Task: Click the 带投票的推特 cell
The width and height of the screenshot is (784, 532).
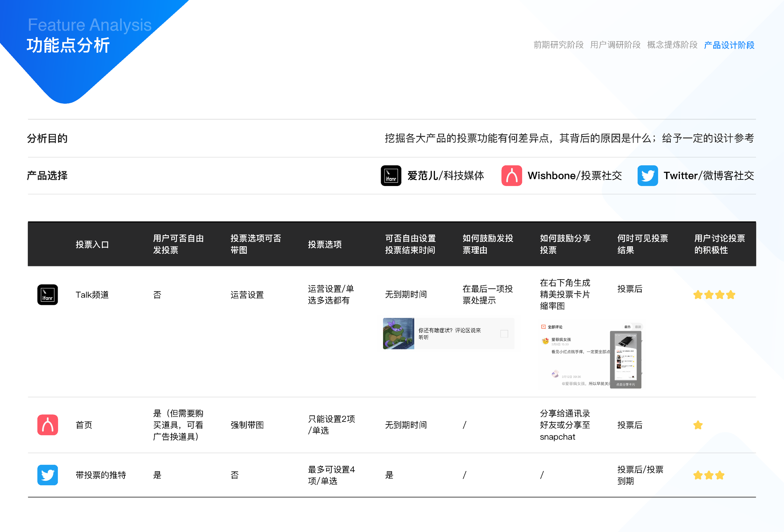Action: pyautogui.click(x=101, y=475)
